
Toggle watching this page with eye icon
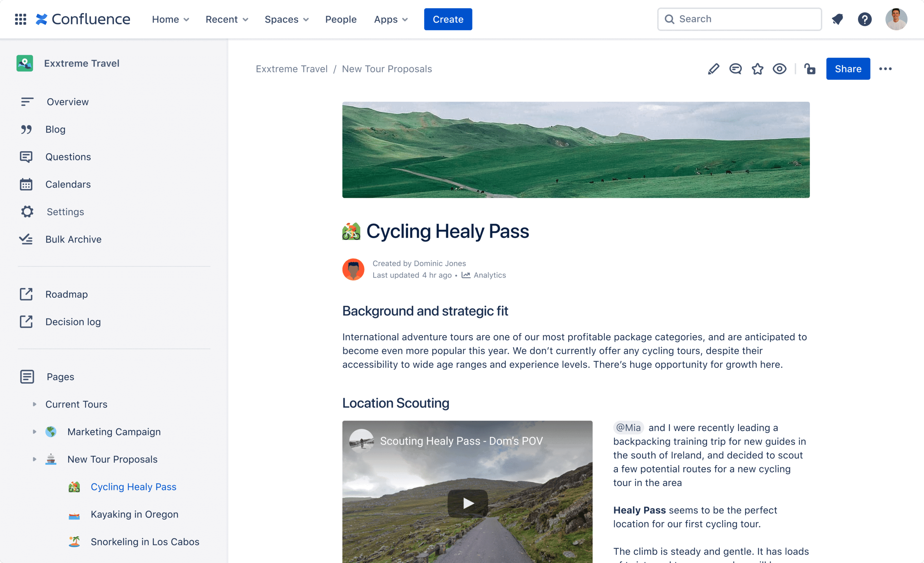[x=780, y=69]
